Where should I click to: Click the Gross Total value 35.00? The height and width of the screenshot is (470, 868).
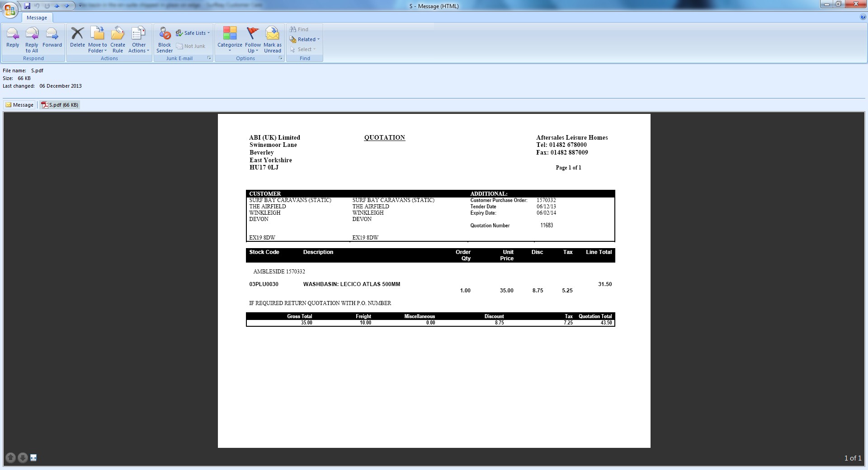[307, 323]
